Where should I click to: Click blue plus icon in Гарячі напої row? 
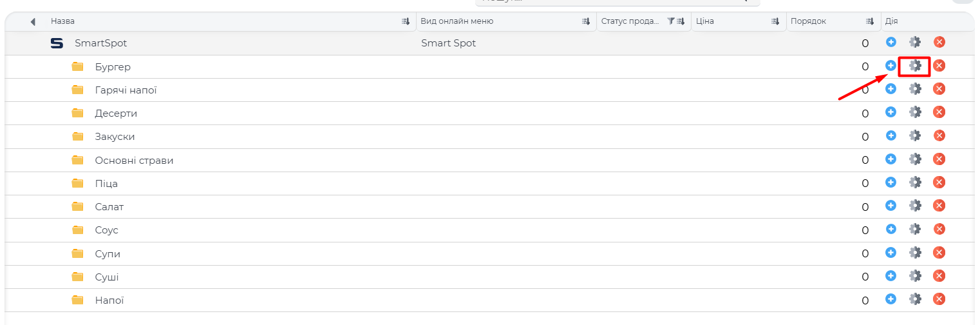point(890,89)
